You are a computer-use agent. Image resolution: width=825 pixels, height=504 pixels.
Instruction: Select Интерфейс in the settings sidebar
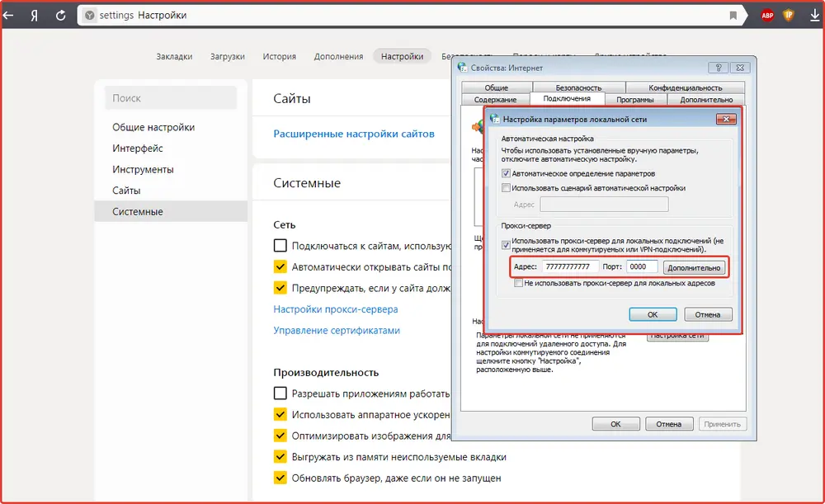pyautogui.click(x=138, y=148)
